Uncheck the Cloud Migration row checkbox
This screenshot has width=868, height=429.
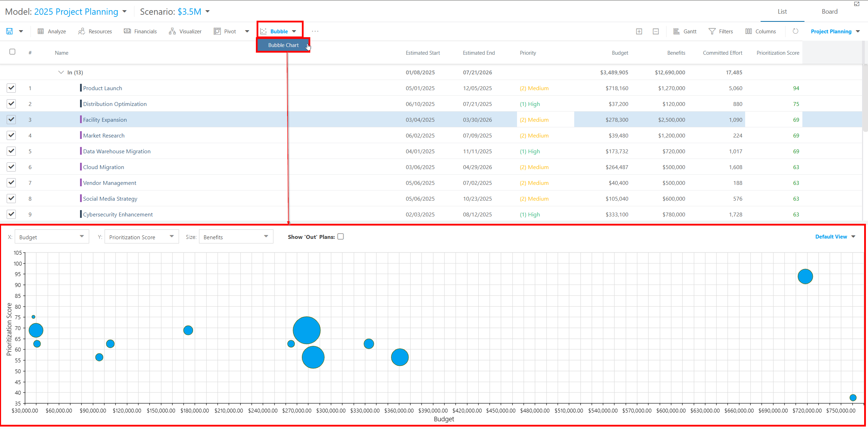(x=11, y=167)
